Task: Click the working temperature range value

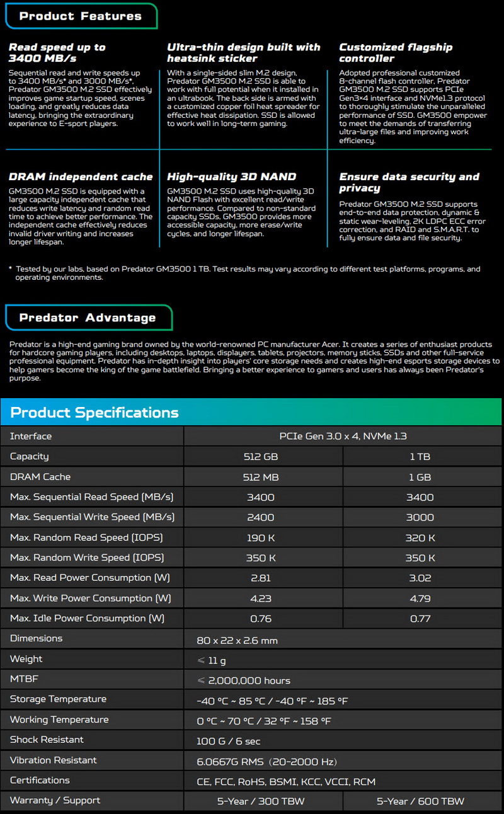Action: [x=263, y=721]
